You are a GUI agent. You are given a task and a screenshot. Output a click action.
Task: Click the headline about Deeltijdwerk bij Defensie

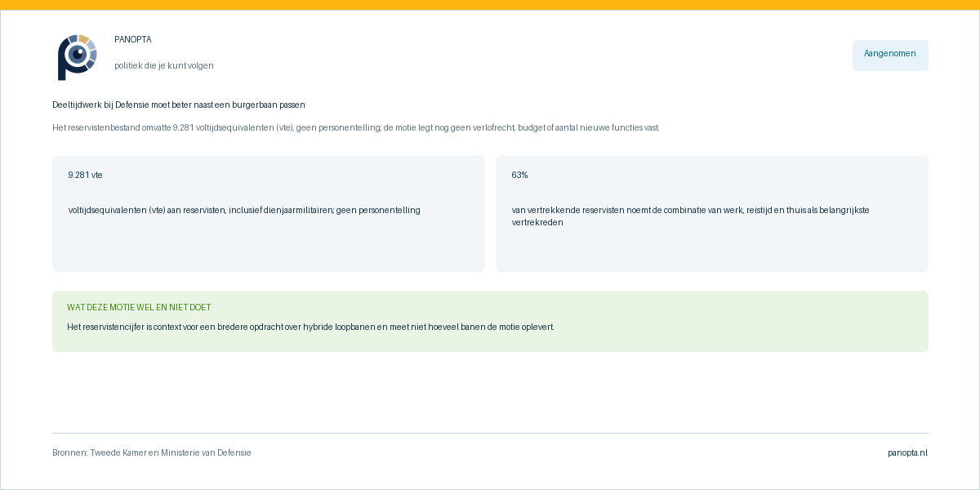click(179, 105)
